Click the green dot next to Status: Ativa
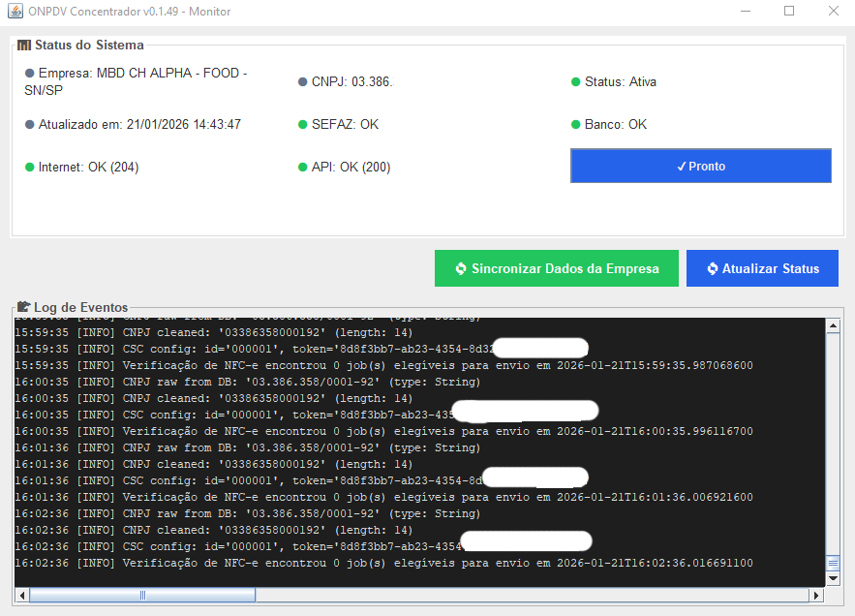This screenshot has height=616, width=855. pos(576,82)
